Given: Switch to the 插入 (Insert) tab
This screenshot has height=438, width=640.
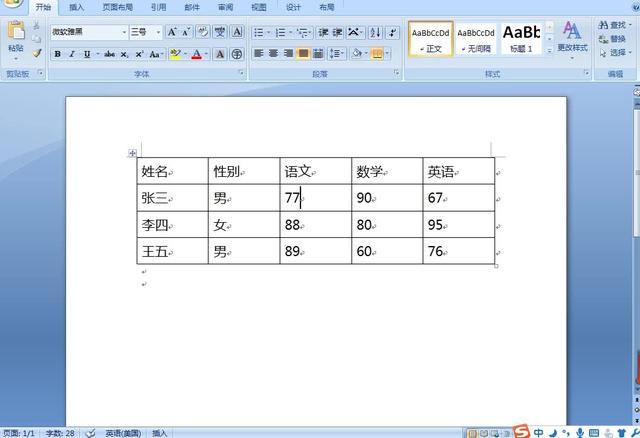Looking at the screenshot, I should pos(76,7).
